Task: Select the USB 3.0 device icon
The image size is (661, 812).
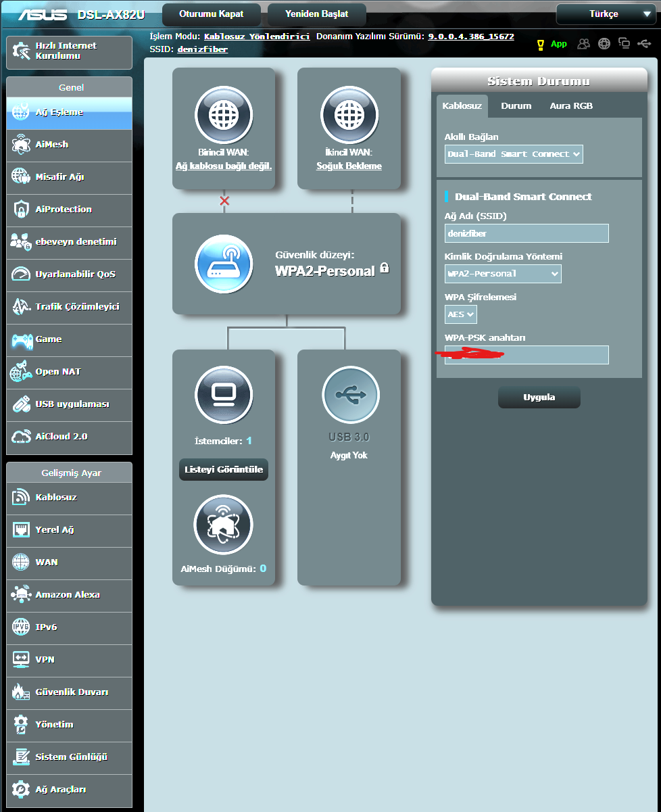Action: tap(351, 395)
